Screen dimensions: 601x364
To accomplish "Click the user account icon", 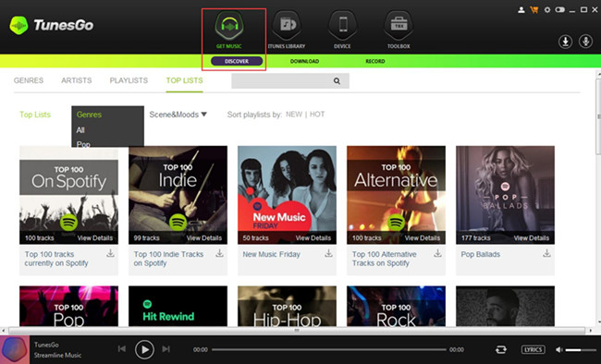I will click(x=521, y=10).
